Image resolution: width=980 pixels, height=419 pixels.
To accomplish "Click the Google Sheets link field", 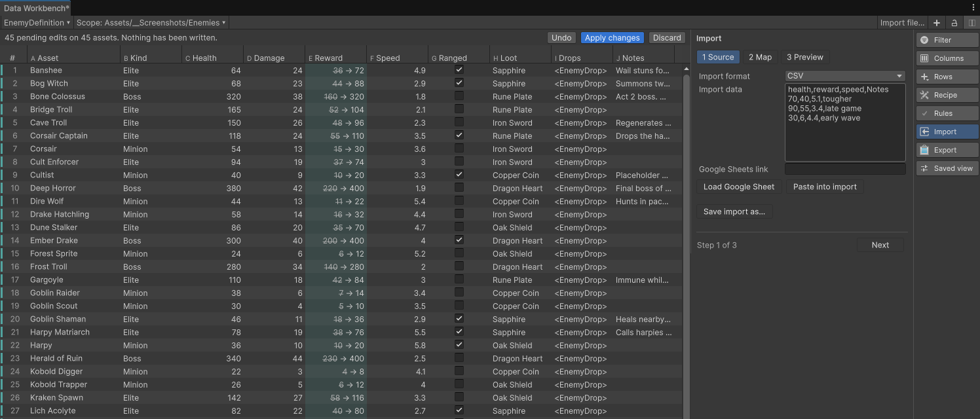I will (845, 169).
